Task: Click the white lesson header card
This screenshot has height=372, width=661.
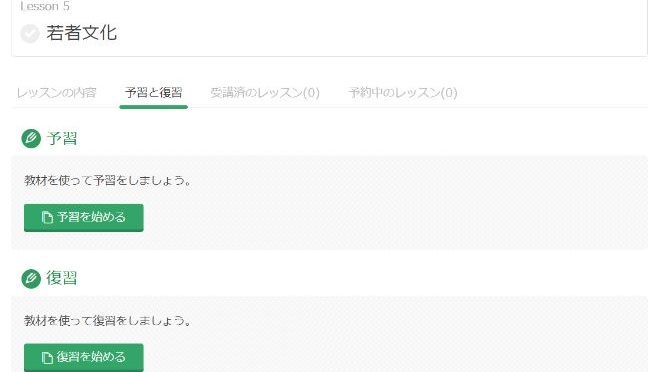Action: (330, 28)
